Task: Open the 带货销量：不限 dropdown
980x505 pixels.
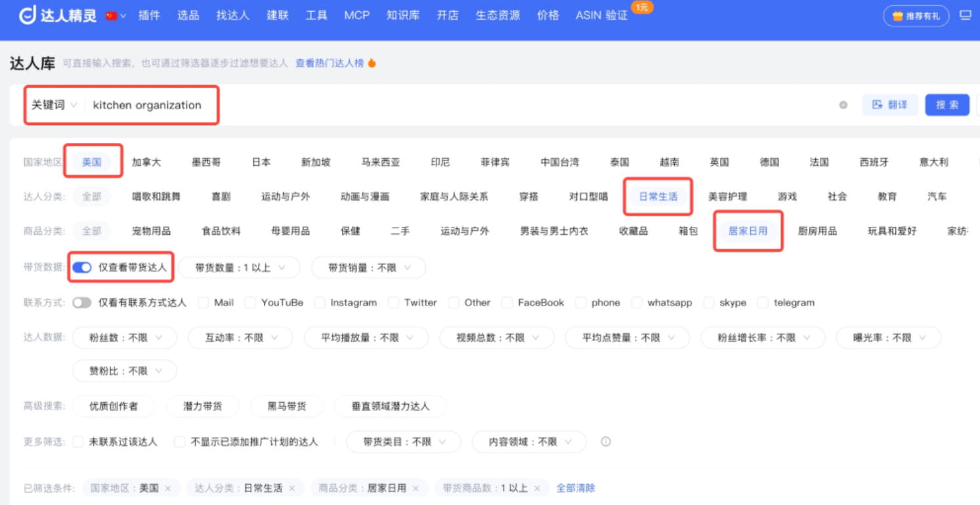Action: point(368,268)
